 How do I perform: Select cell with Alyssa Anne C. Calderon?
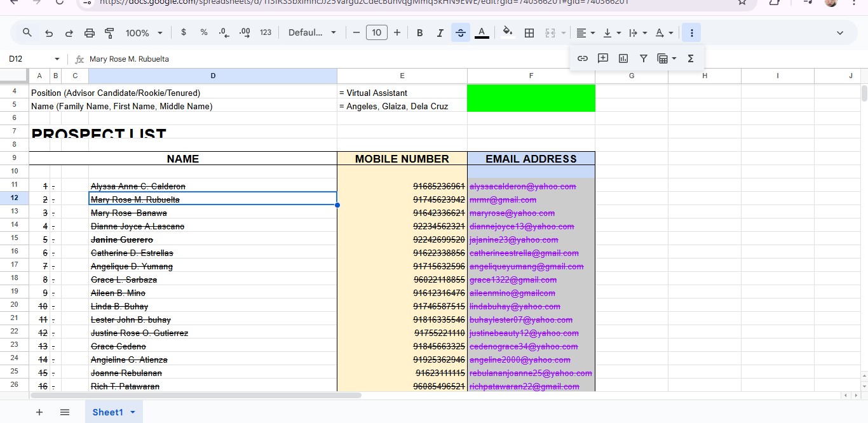point(212,186)
